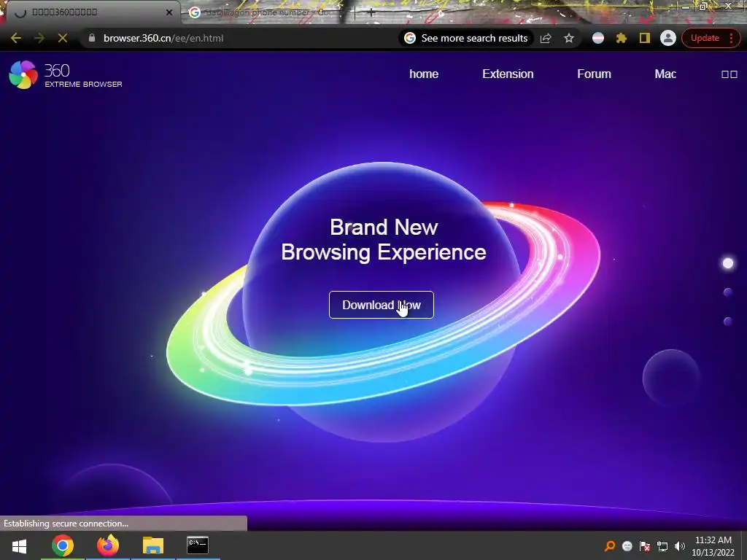Open a new tab with the plus button
The width and height of the screenshot is (747, 560).
(371, 13)
